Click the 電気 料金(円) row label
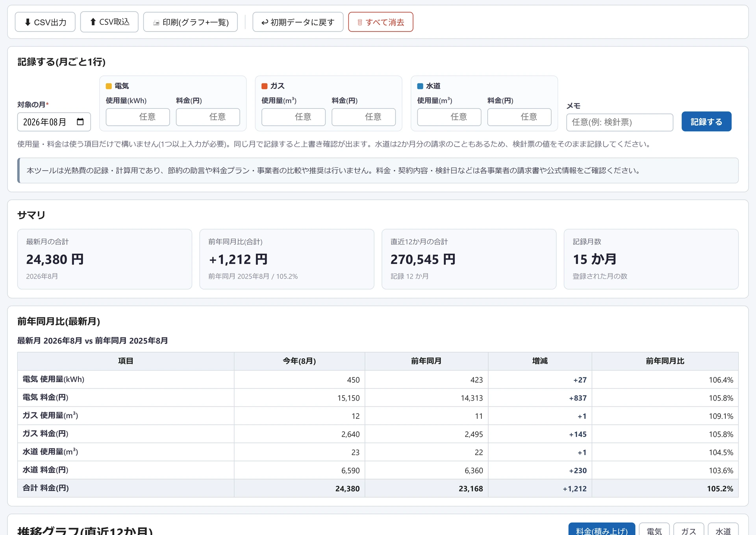This screenshot has height=535, width=756. click(x=45, y=398)
